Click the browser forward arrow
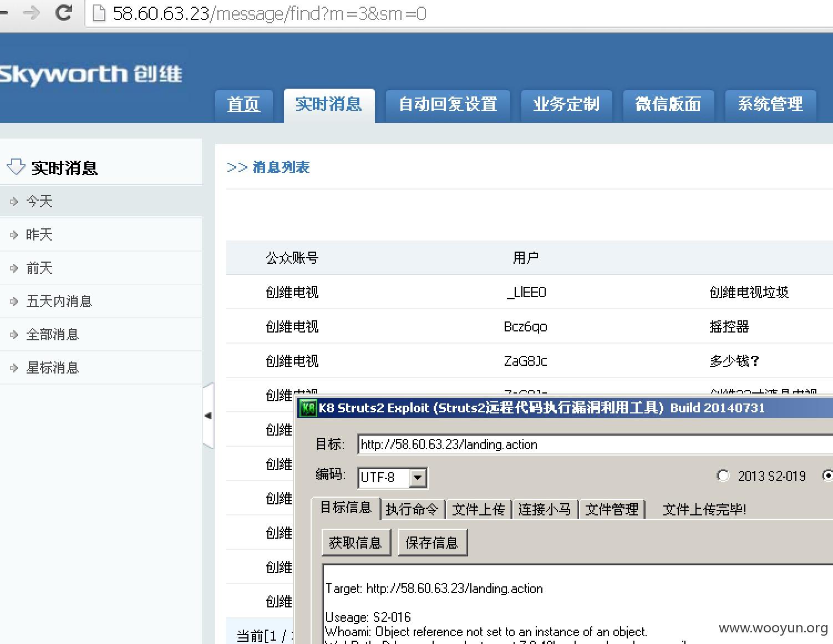Viewport: 833px width, 644px height. (x=32, y=12)
